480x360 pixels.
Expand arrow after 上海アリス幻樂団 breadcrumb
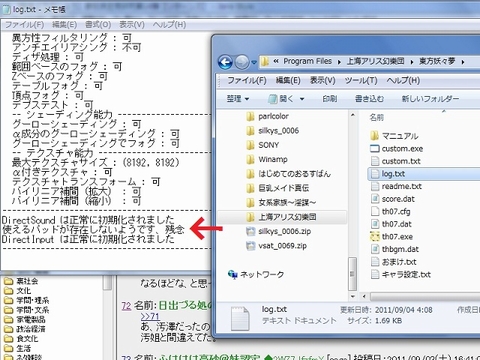tap(412, 62)
